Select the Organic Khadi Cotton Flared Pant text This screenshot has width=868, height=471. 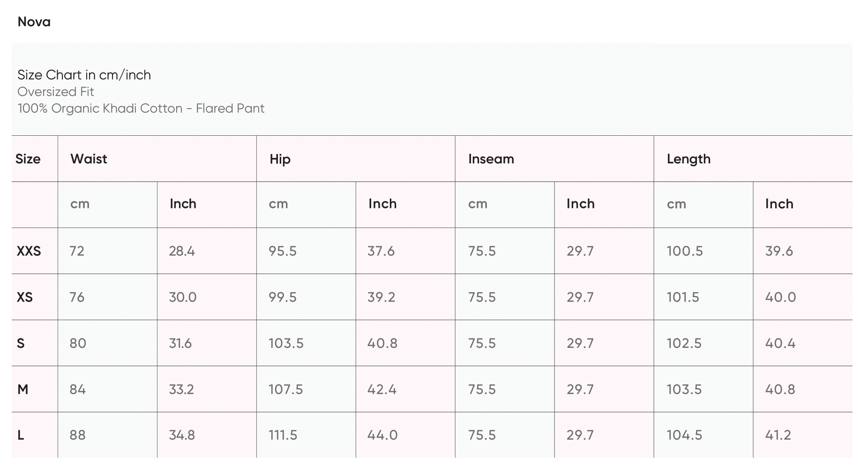141,109
